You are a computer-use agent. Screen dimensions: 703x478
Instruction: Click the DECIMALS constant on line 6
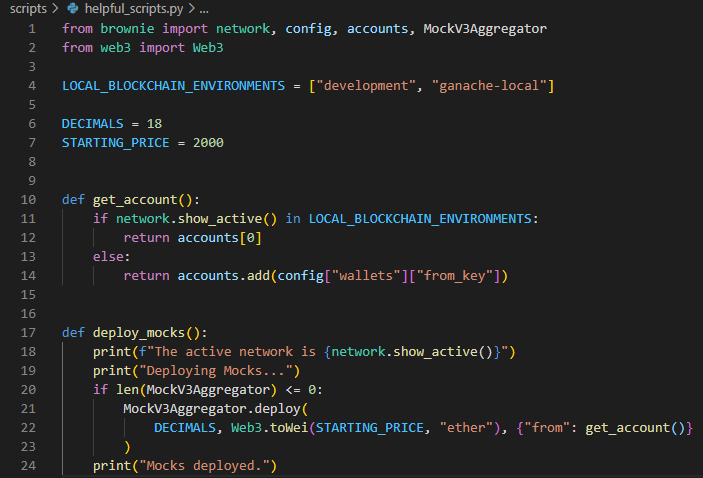pos(92,124)
